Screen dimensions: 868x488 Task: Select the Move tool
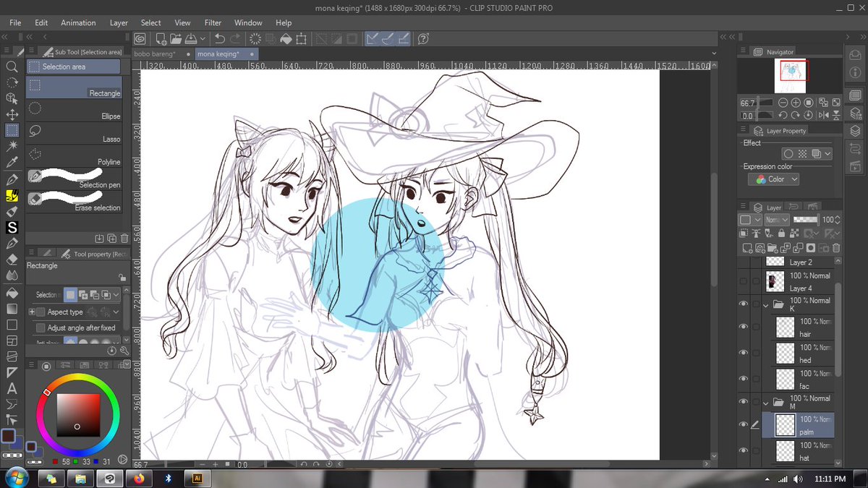(12, 114)
